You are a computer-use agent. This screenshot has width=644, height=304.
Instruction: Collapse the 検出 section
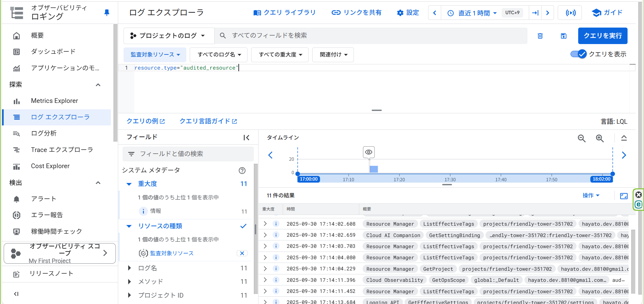pos(98,183)
